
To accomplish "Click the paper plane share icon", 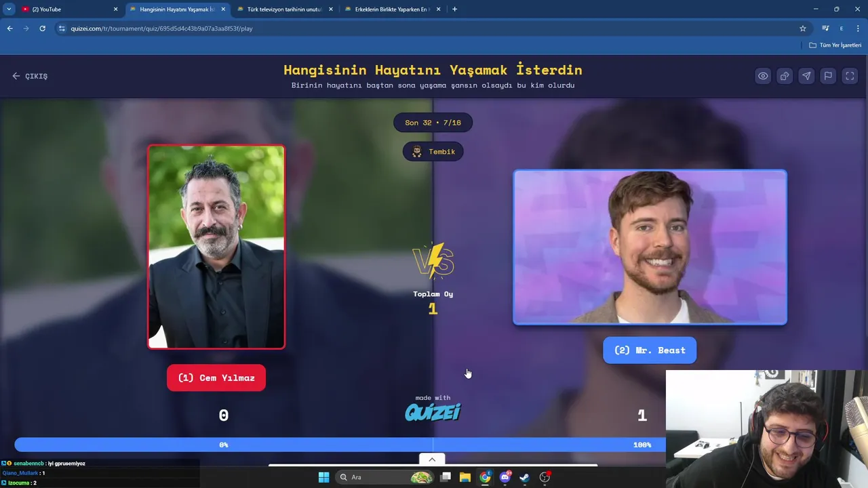I will pyautogui.click(x=806, y=76).
